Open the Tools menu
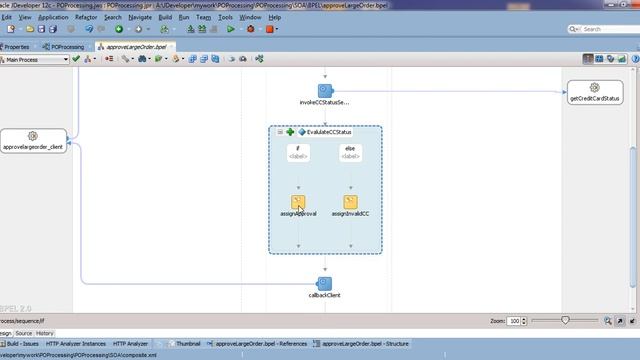The width and height of the screenshot is (640, 360). point(225,17)
